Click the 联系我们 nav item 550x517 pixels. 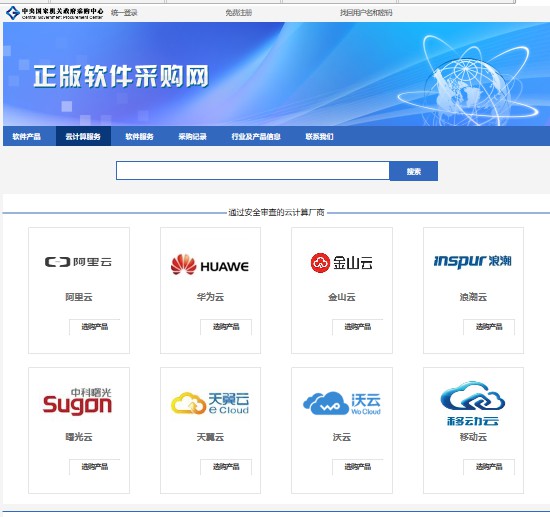[320, 136]
